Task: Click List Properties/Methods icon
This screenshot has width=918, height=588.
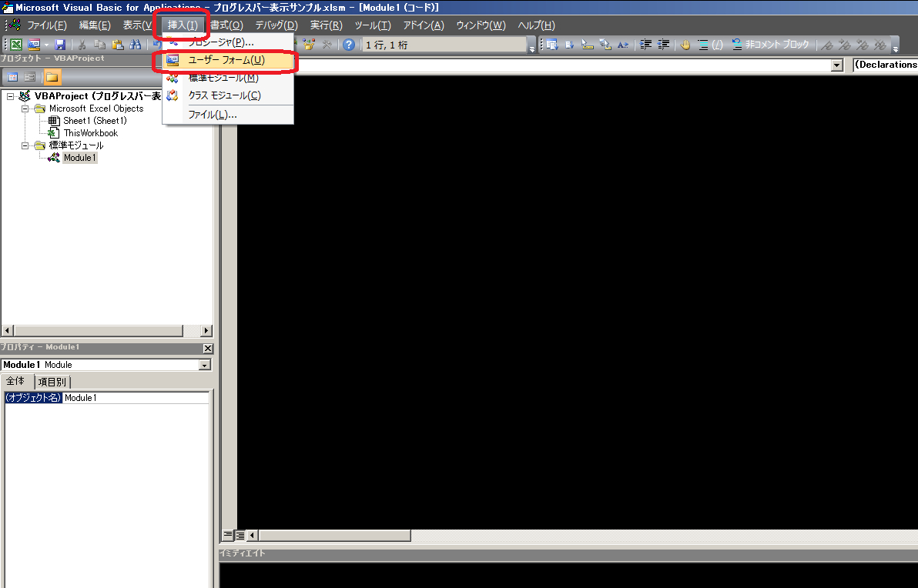Action: 551,45
